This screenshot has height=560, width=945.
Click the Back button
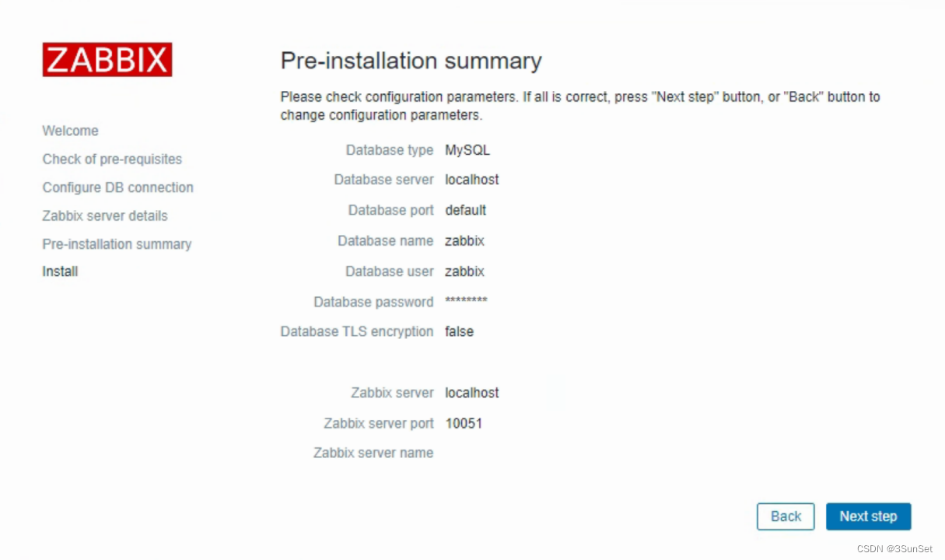(785, 516)
